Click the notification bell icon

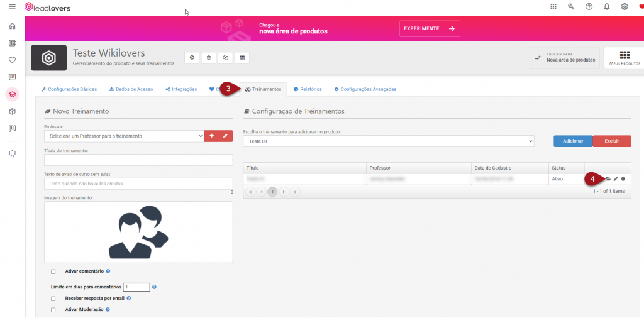click(x=606, y=7)
